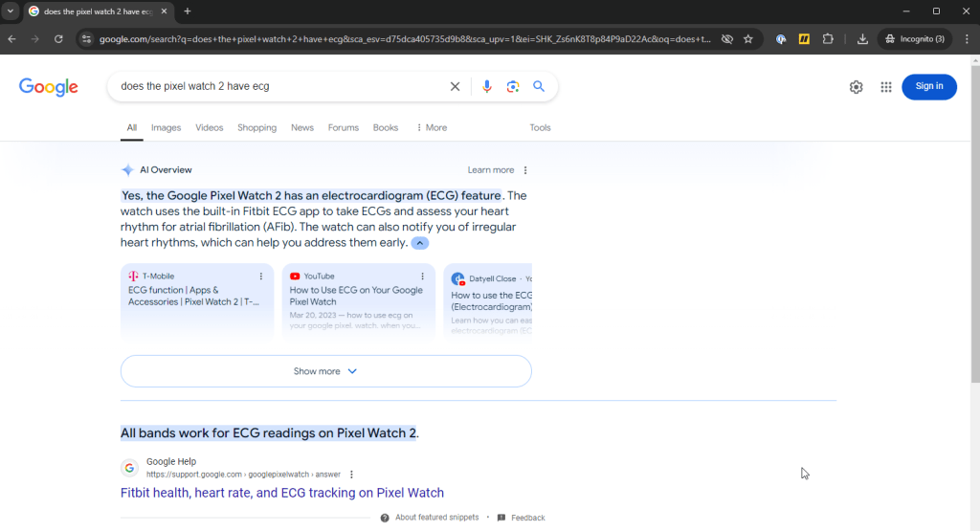
Task: Open the Google apps grid
Action: [886, 86]
